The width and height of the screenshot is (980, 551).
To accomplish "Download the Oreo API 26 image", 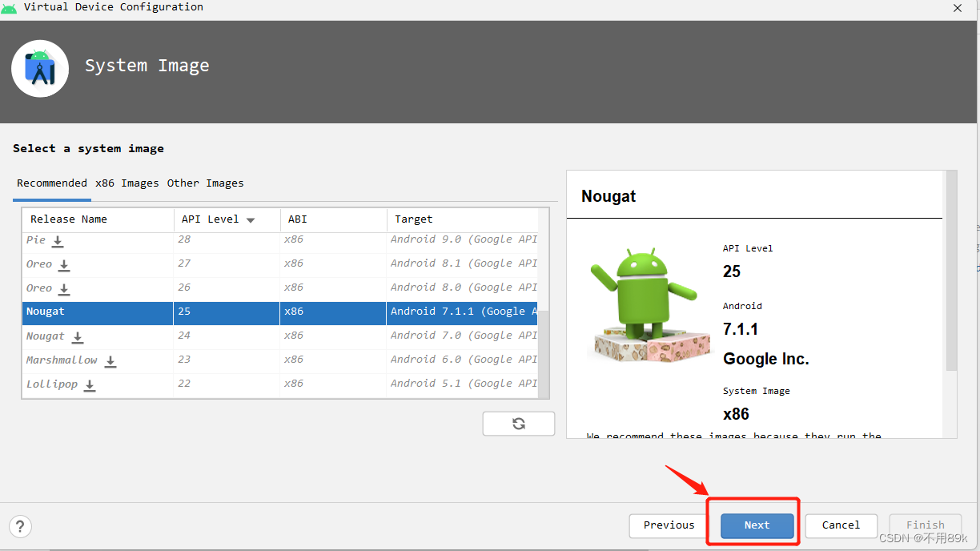I will [64, 289].
